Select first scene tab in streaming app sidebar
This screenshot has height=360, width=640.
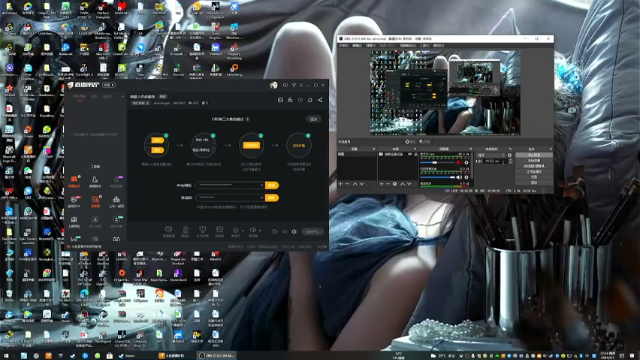coord(80,97)
